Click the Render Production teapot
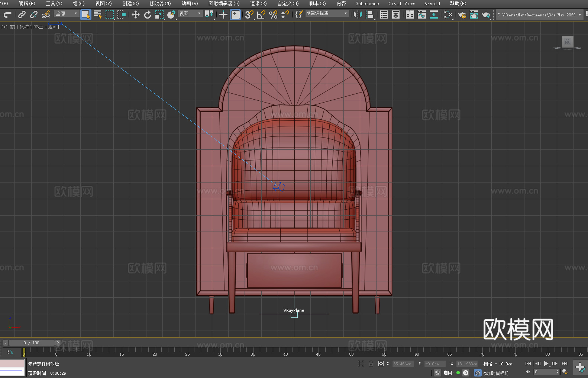This screenshot has width=588, height=378. coord(486,14)
